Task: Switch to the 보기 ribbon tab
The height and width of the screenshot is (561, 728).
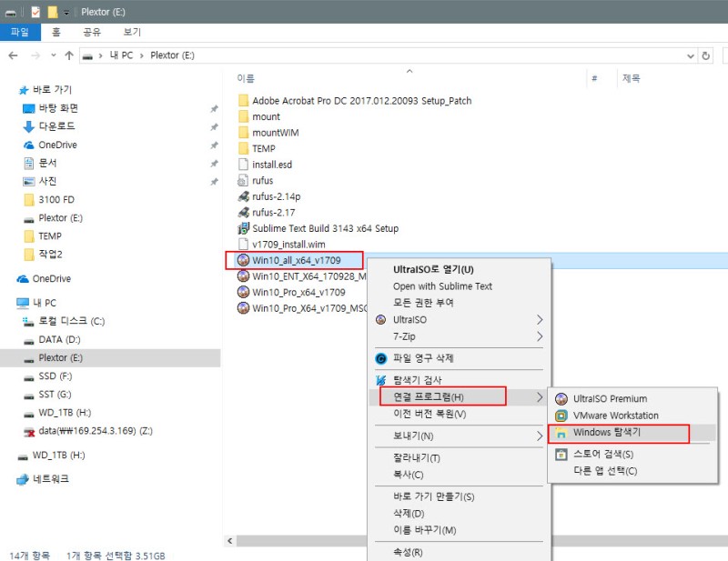Action: point(132,32)
